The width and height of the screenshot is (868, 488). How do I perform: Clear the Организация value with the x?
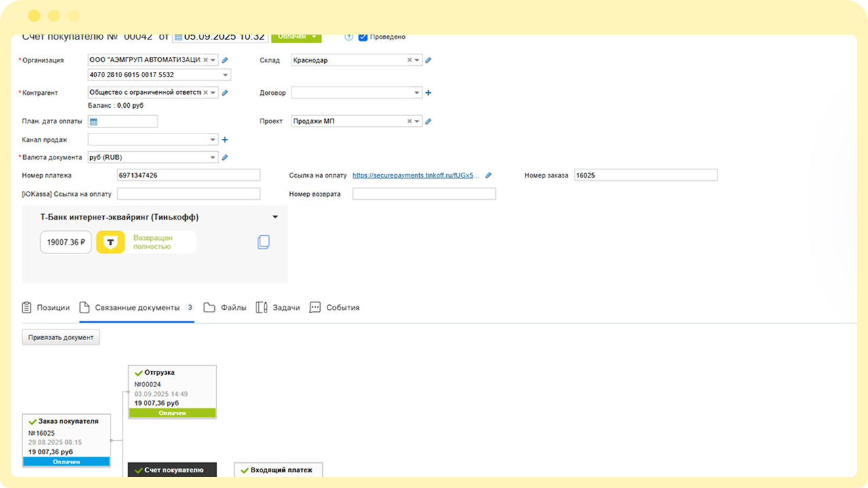tap(206, 60)
